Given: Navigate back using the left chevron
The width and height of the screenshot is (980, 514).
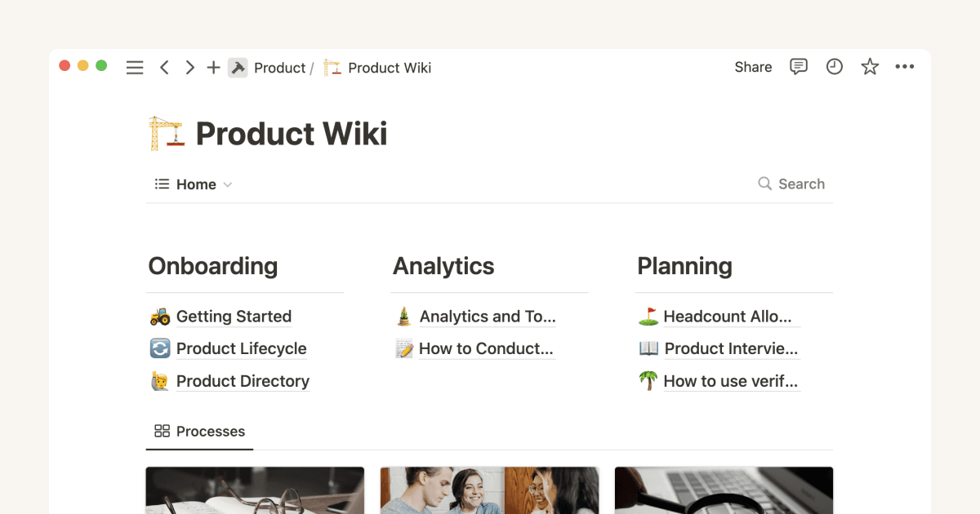Looking at the screenshot, I should pos(164,67).
